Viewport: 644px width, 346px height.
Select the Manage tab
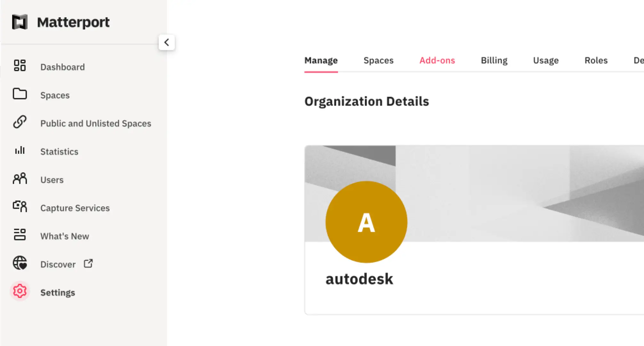click(321, 61)
